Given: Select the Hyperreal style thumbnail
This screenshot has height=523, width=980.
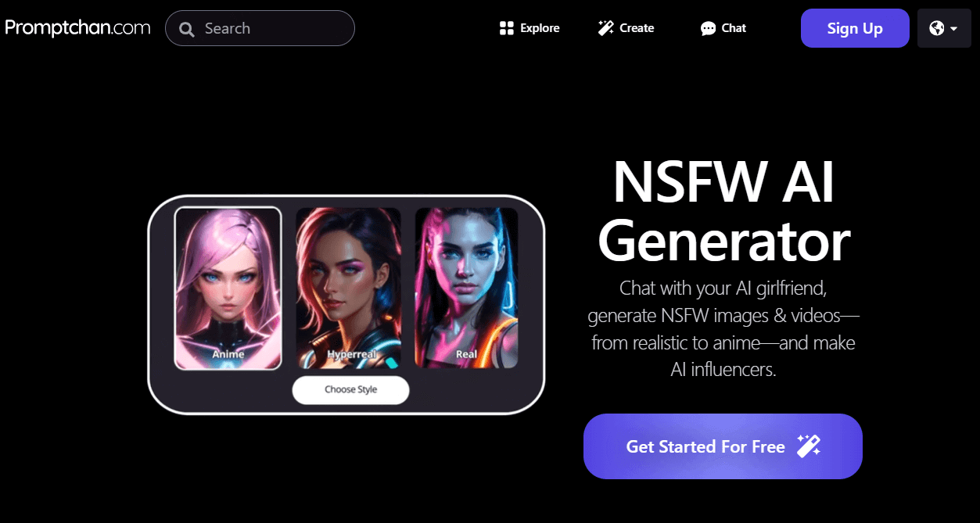Looking at the screenshot, I should coord(348,288).
